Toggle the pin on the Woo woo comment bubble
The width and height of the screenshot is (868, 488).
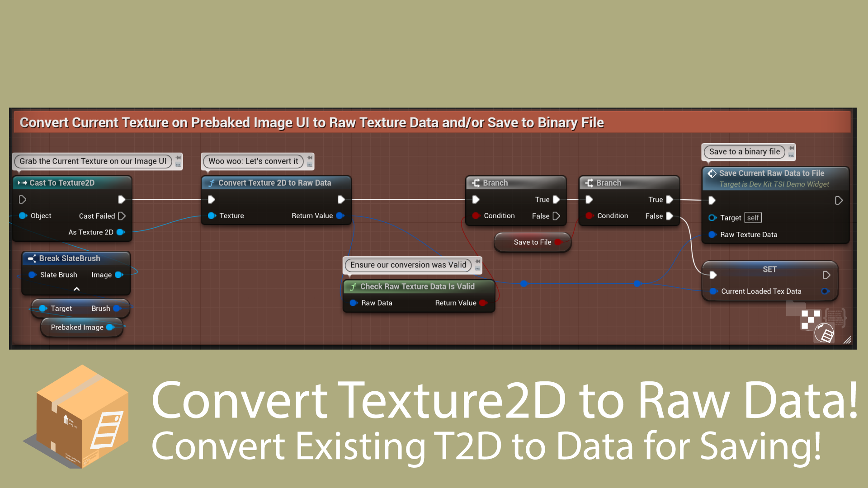(309, 158)
